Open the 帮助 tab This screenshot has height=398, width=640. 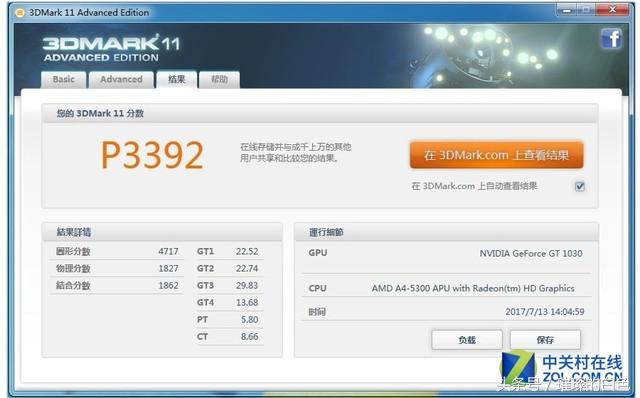pos(219,80)
